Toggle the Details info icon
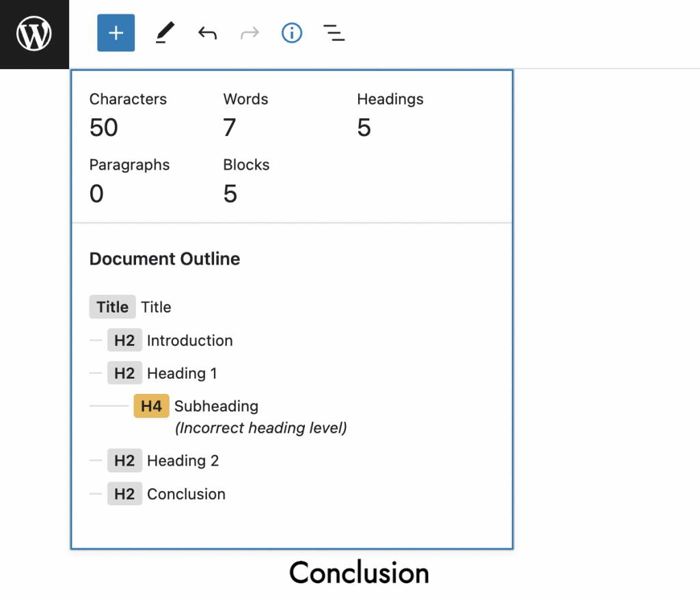 coord(292,33)
